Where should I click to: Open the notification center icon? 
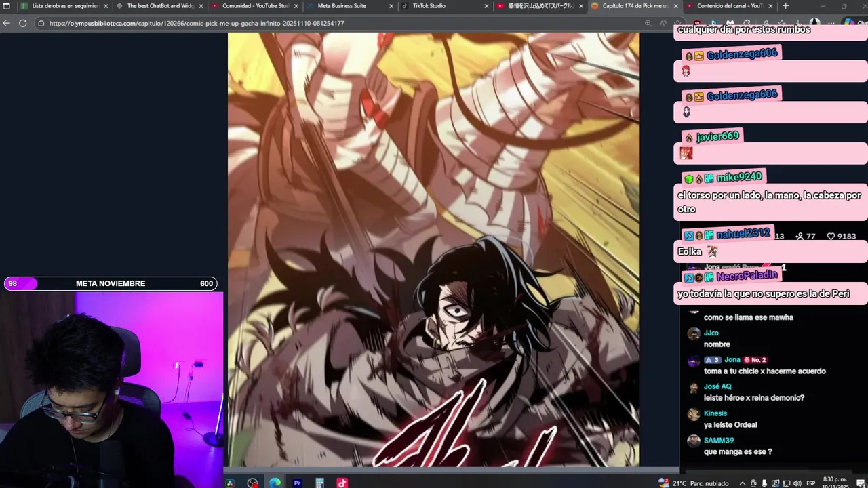[861, 483]
